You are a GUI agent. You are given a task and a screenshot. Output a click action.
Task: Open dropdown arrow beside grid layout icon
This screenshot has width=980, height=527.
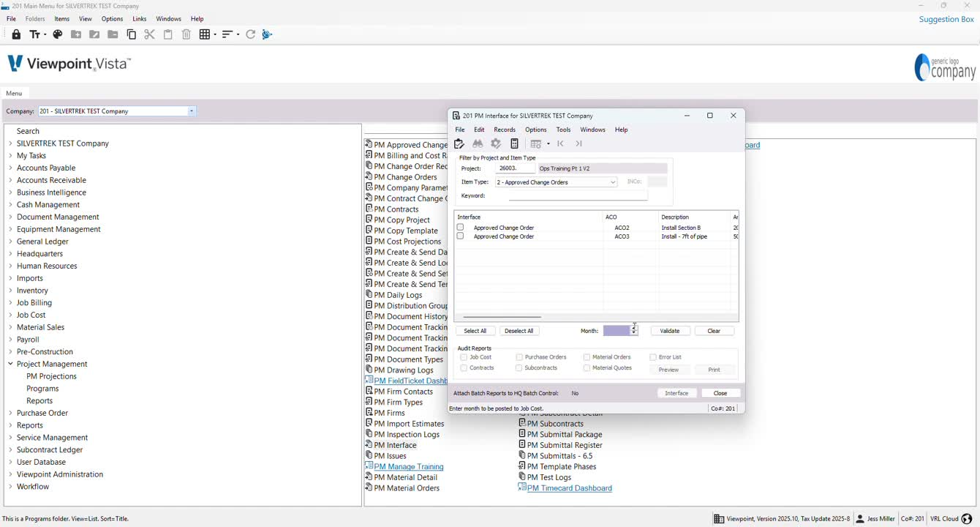[x=549, y=144]
